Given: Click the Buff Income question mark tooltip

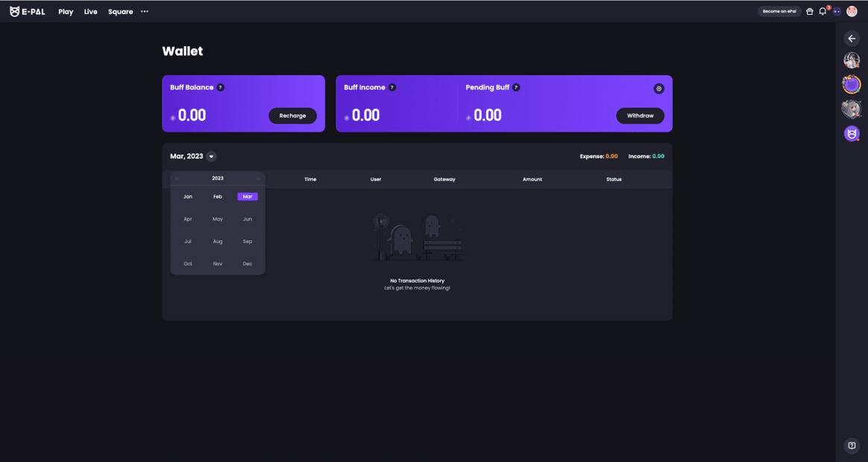Looking at the screenshot, I should pos(391,87).
